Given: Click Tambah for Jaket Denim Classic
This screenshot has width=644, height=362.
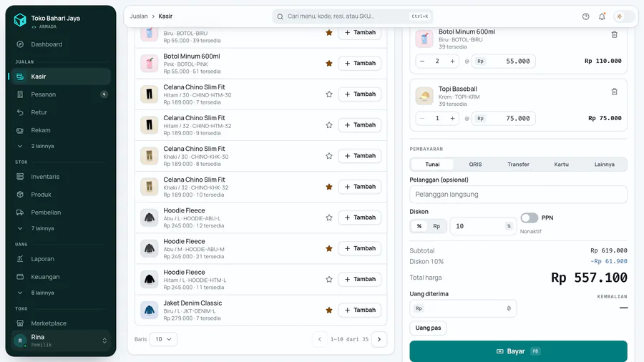Looking at the screenshot, I should pyautogui.click(x=360, y=310).
